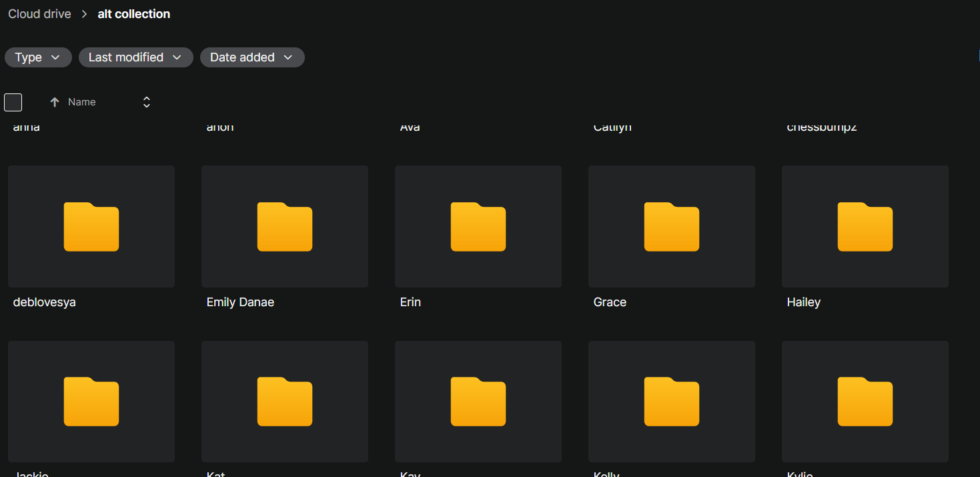Viewport: 980px width, 477px height.
Task: Select the Erin name label
Action: coord(410,302)
